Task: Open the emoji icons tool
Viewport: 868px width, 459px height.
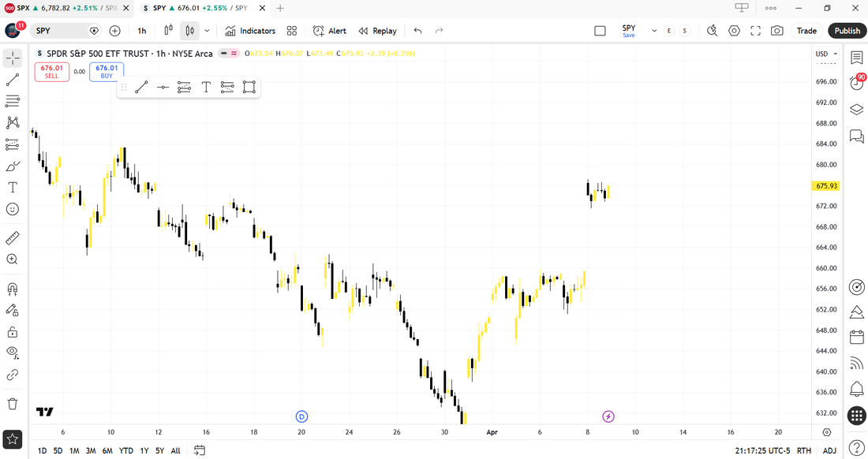Action: [13, 209]
